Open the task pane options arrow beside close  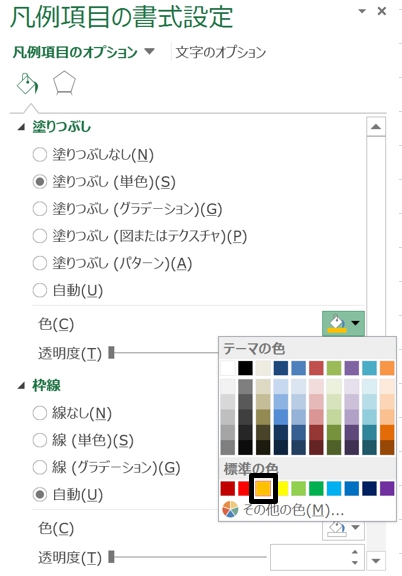362,11
